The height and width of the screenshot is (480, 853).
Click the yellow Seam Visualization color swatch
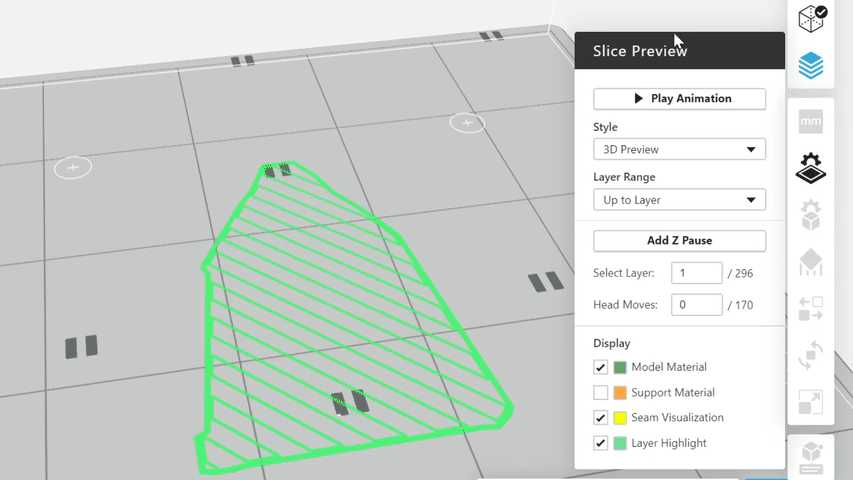pyautogui.click(x=620, y=417)
